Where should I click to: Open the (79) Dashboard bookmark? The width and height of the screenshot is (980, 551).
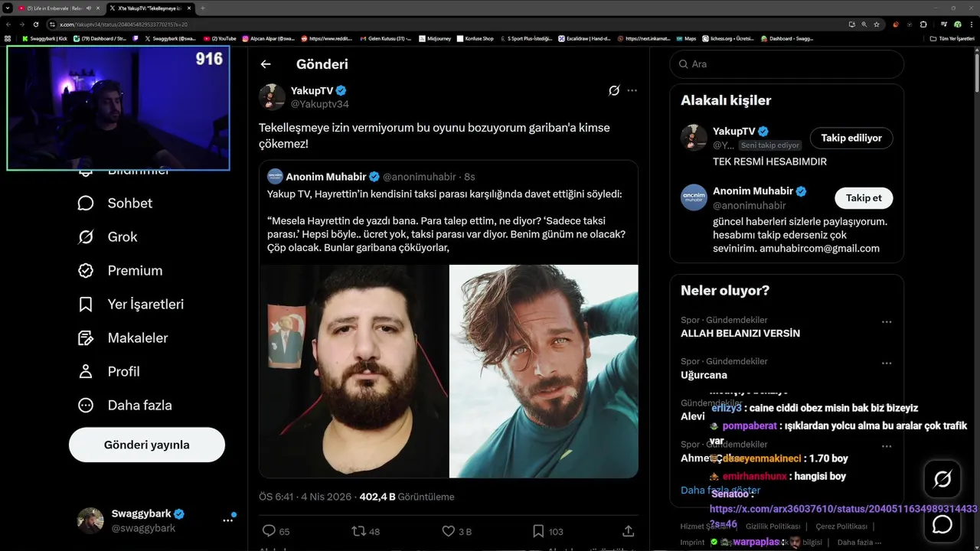(x=100, y=38)
